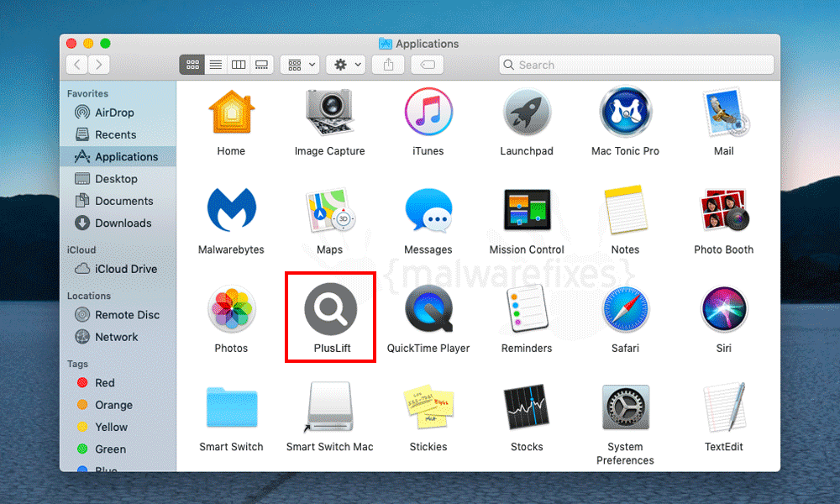Go forward in Finder history
The height and width of the screenshot is (504, 840).
coord(99,65)
